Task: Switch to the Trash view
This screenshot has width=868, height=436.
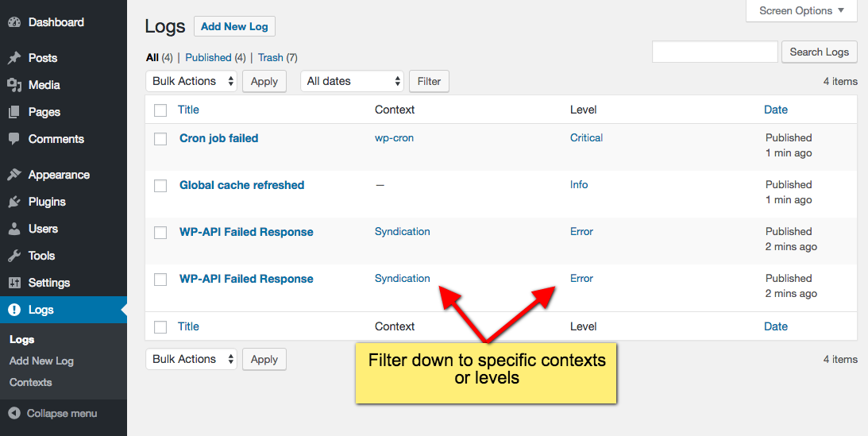Action: [x=270, y=57]
